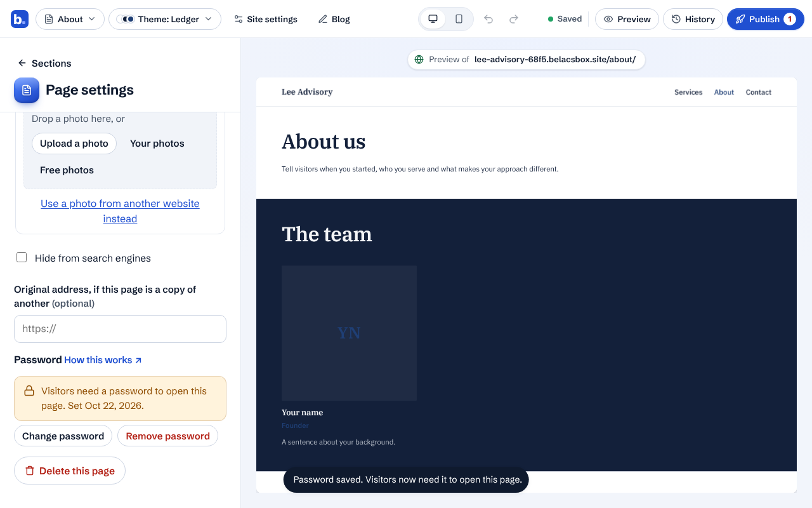Image resolution: width=812 pixels, height=508 pixels.
Task: Click Change password
Action: [x=63, y=436]
